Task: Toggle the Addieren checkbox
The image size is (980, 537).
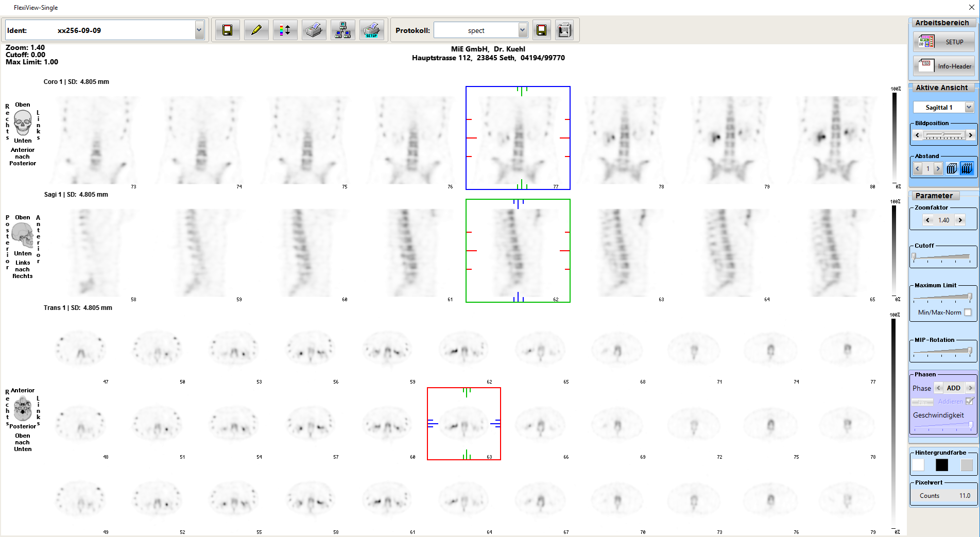Action: click(970, 401)
